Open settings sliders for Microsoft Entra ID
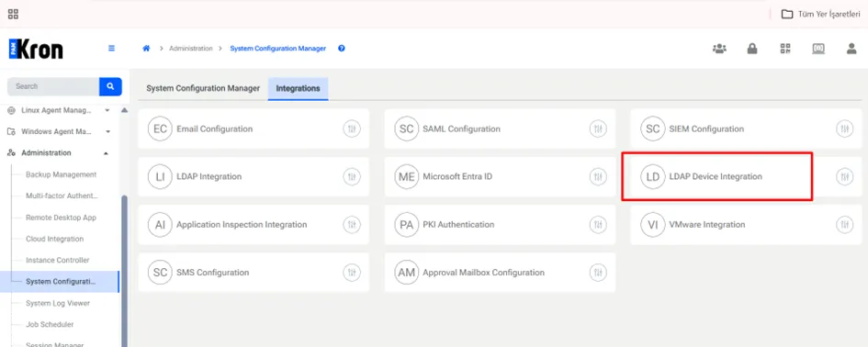The image size is (868, 347). point(598,176)
